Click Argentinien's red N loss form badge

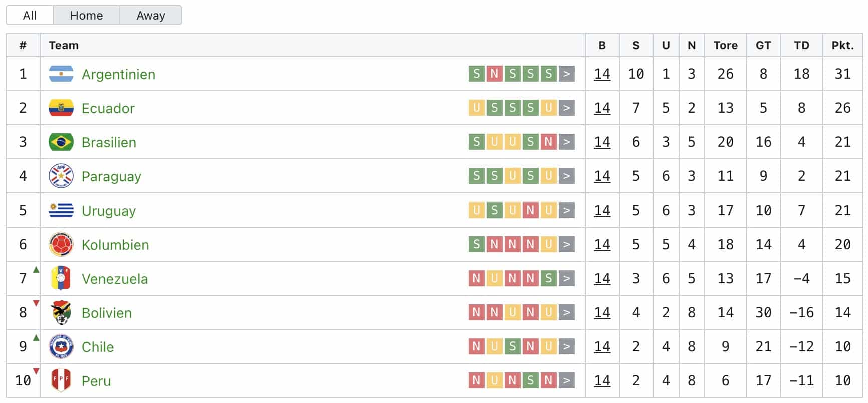point(494,74)
